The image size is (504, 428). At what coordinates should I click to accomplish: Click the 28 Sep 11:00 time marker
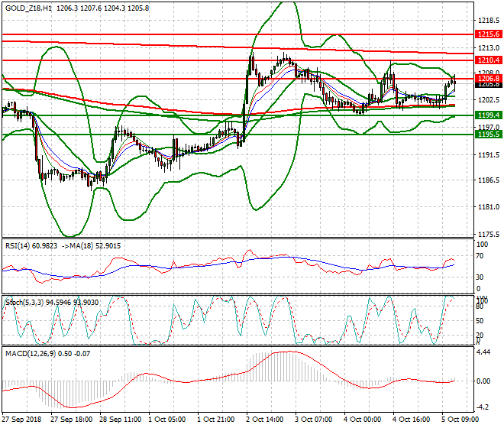[x=121, y=420]
